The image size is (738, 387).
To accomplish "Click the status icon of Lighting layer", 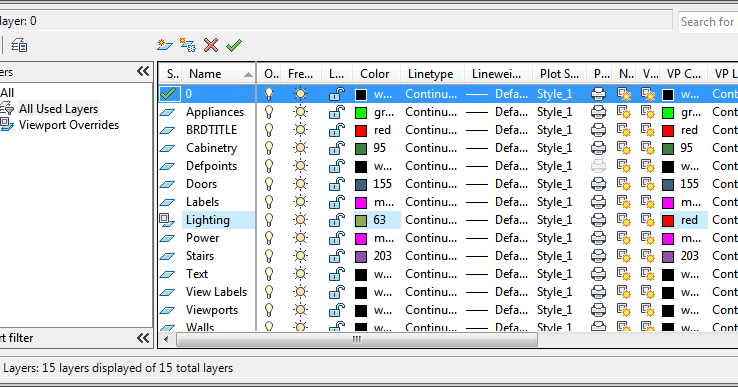I will tap(167, 220).
